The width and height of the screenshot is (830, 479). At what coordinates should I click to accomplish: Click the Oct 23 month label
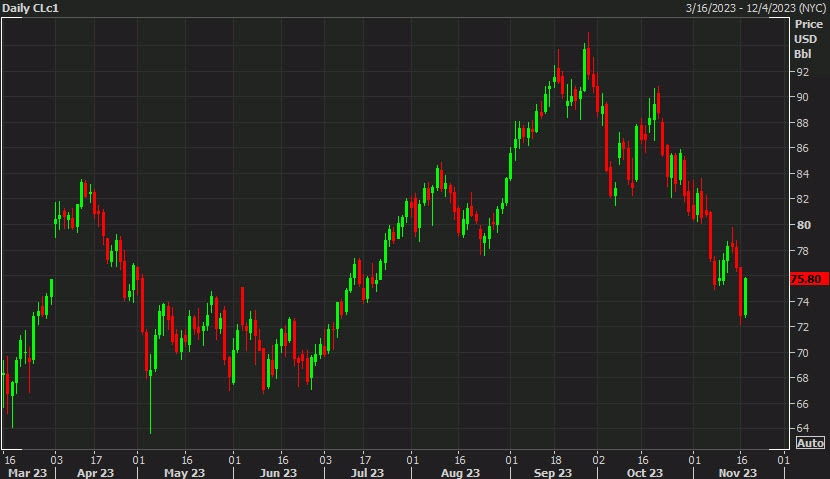(644, 473)
